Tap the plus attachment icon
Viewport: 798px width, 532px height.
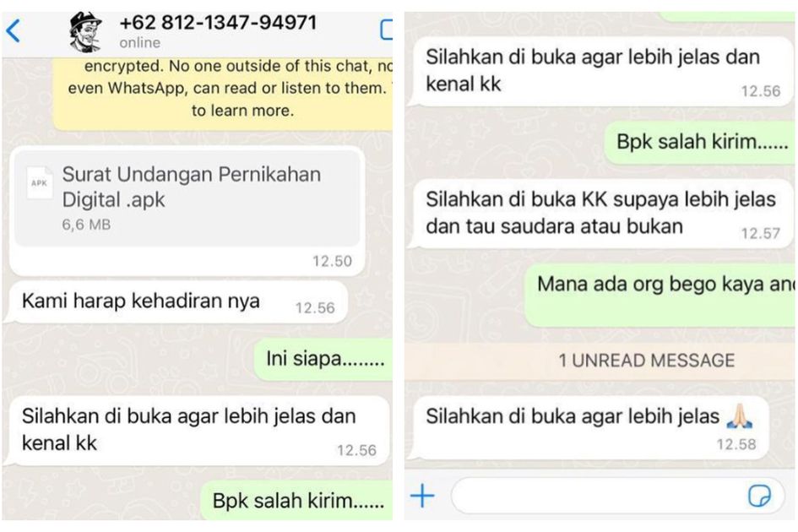pyautogui.click(x=422, y=496)
